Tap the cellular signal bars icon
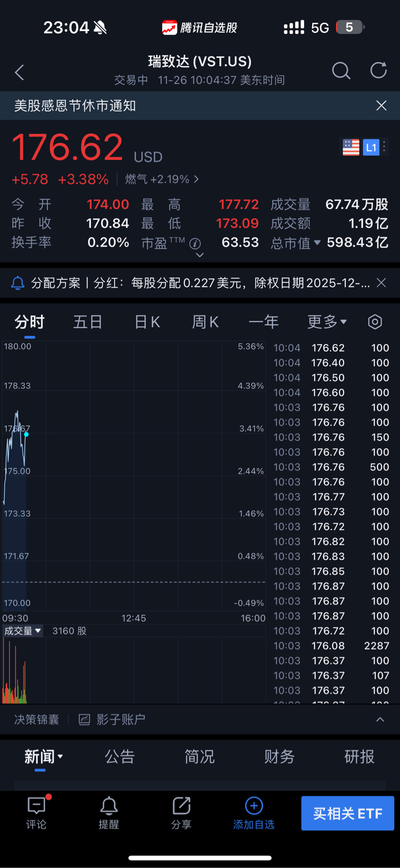The image size is (400, 868). coord(294,28)
